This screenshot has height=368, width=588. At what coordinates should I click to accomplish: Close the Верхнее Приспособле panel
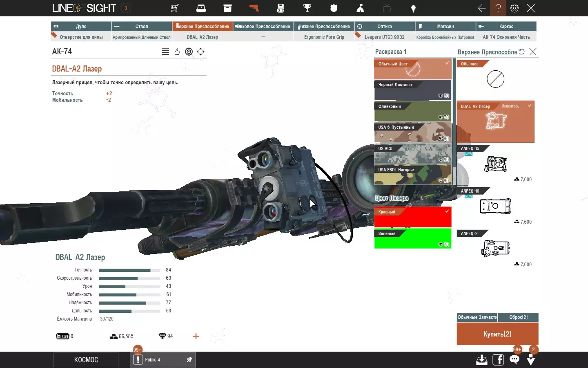533,52
